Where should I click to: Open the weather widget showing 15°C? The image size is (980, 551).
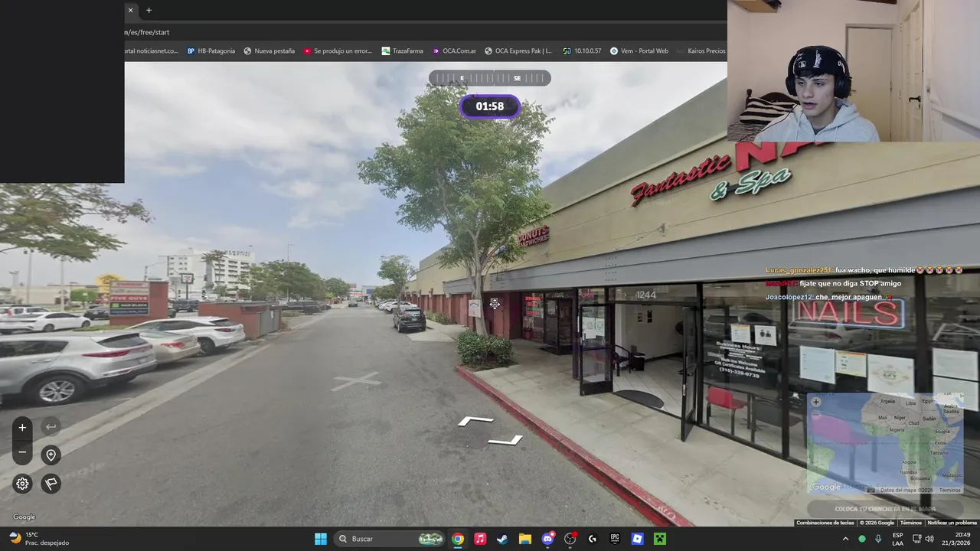coord(38,539)
